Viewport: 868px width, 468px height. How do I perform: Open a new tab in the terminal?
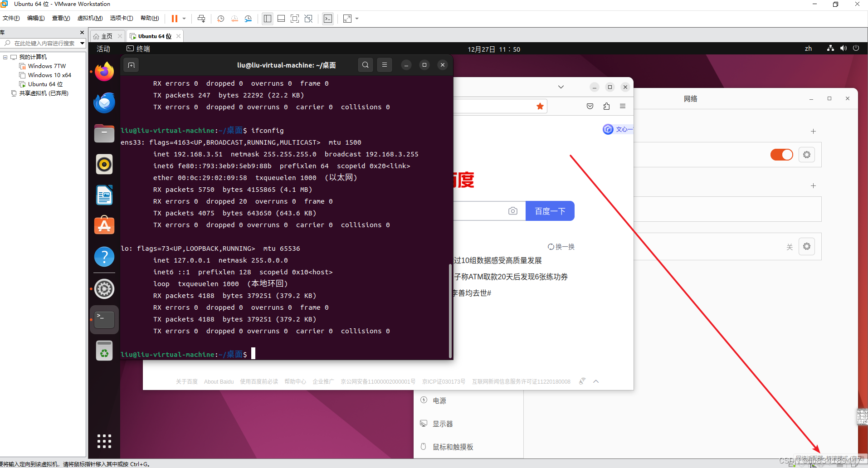pyautogui.click(x=132, y=65)
